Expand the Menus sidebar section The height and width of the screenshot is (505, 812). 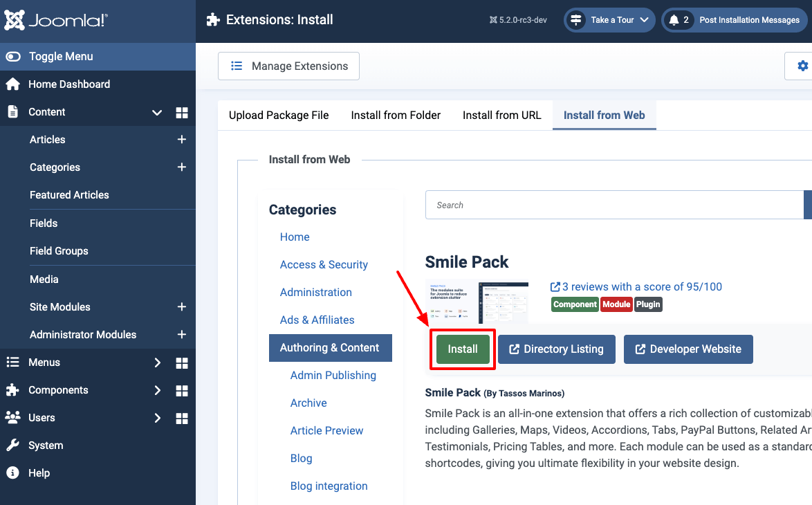tap(158, 362)
